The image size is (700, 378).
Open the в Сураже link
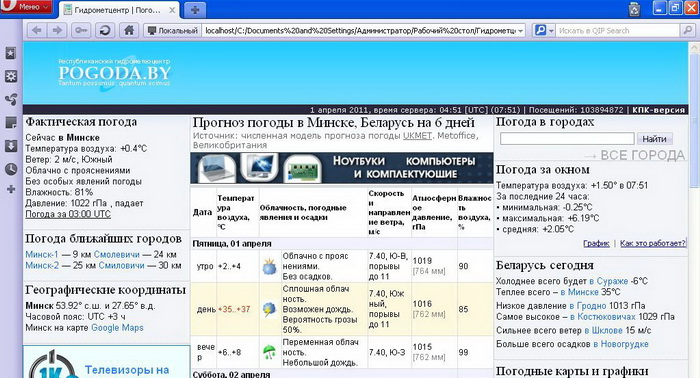[608, 281]
